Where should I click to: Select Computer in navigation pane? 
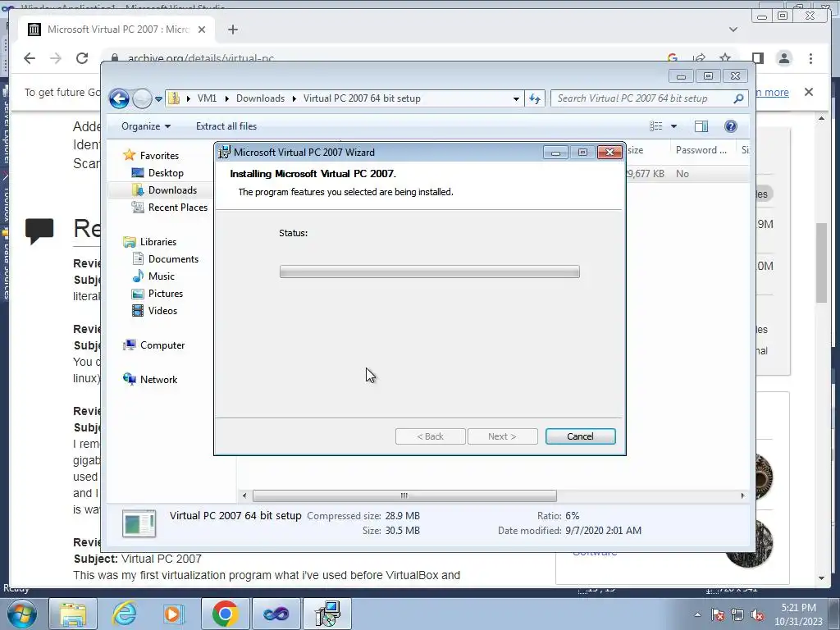click(x=162, y=345)
